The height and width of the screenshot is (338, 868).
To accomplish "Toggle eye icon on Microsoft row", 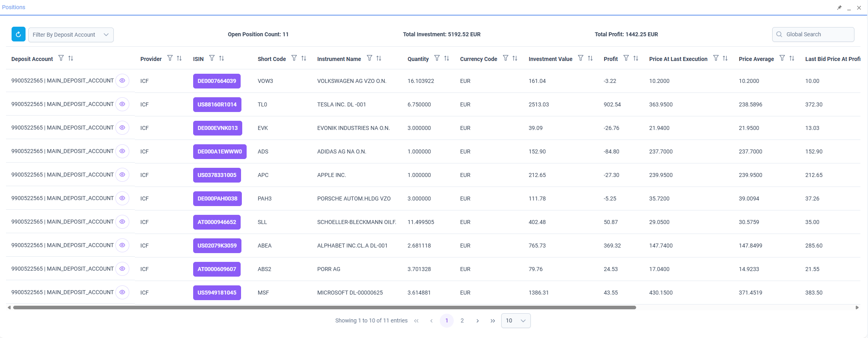I will click(122, 292).
